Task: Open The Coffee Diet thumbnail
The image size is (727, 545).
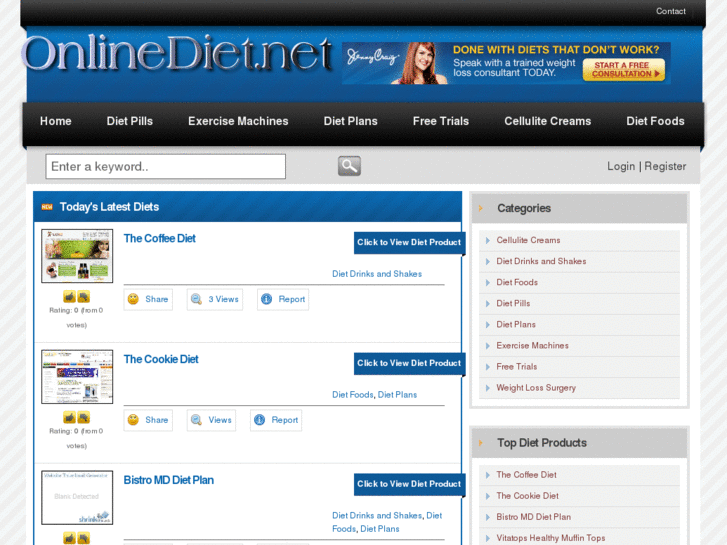Action: pos(77,256)
